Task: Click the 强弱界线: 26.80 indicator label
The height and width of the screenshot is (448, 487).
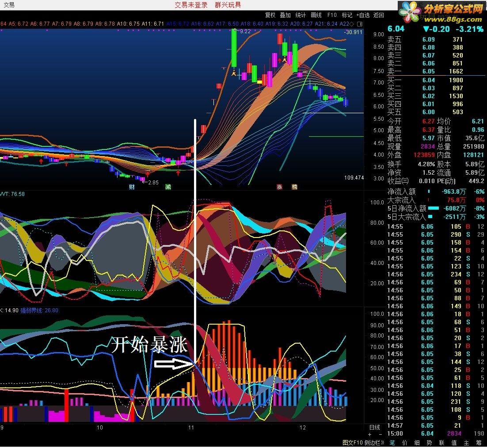Action: click(39, 310)
